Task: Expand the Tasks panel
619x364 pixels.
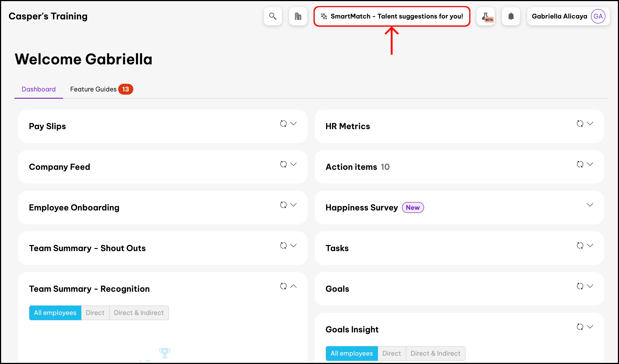Action: [x=590, y=245]
